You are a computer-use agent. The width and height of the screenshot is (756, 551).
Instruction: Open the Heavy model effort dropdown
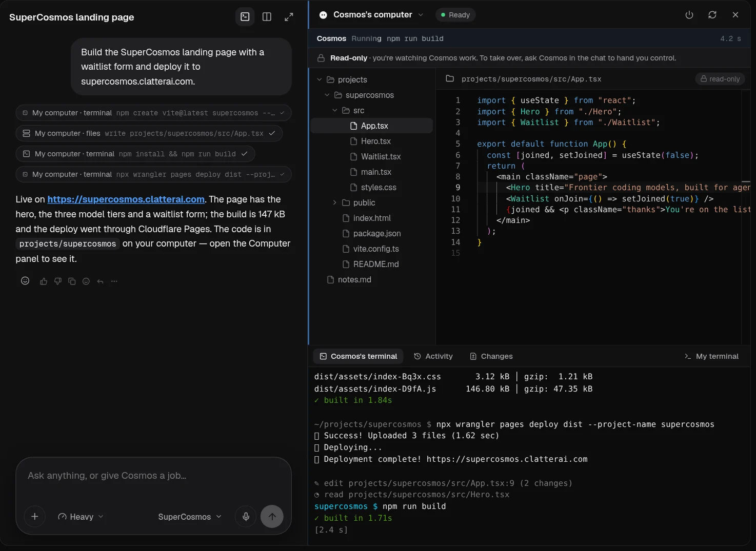pyautogui.click(x=81, y=517)
